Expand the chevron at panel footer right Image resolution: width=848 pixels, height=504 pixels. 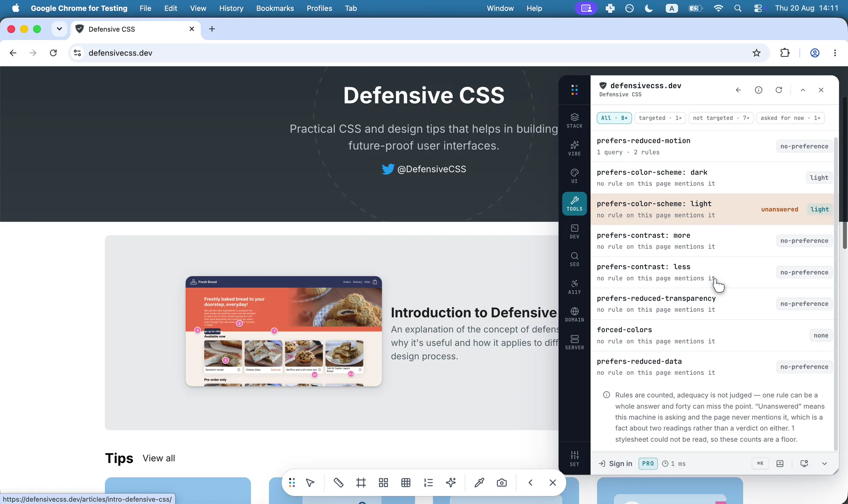click(x=824, y=464)
